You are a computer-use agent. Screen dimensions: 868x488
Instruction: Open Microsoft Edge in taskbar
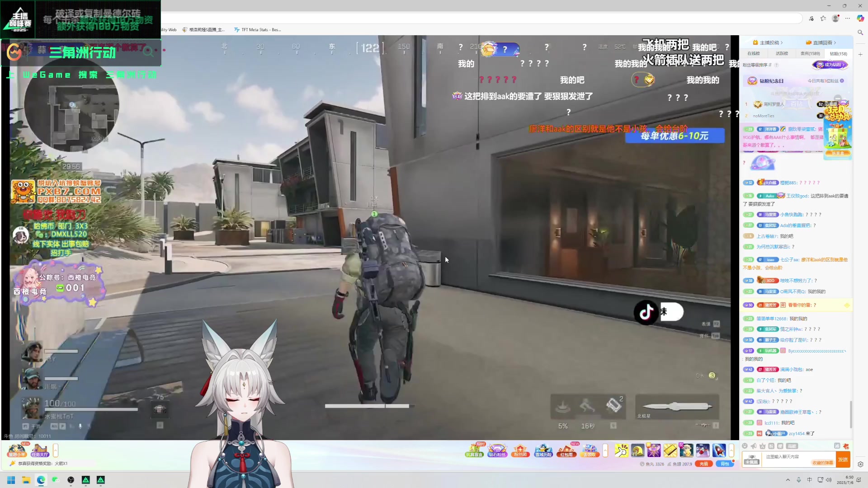coord(41,480)
